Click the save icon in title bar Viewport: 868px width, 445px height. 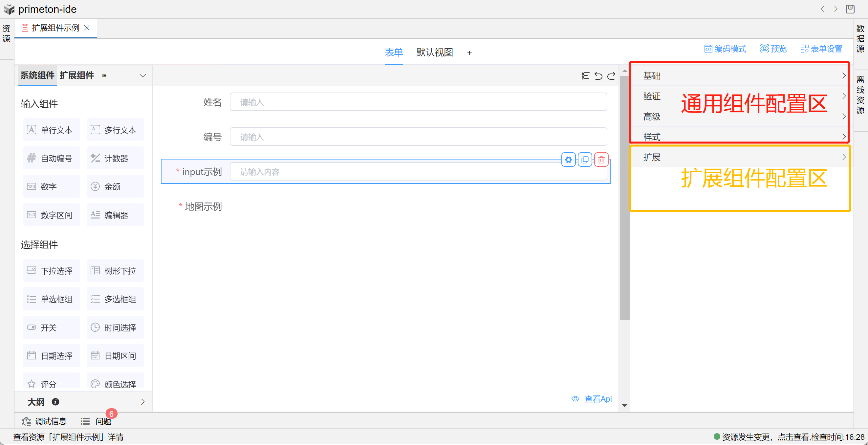click(850, 9)
